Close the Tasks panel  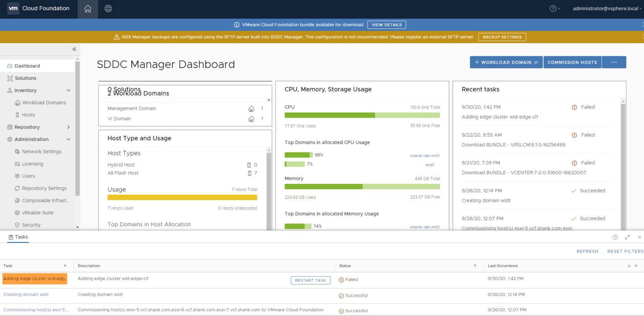click(x=639, y=237)
